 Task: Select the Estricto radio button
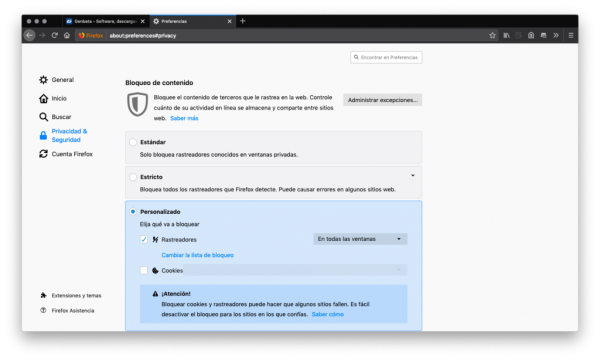133,177
